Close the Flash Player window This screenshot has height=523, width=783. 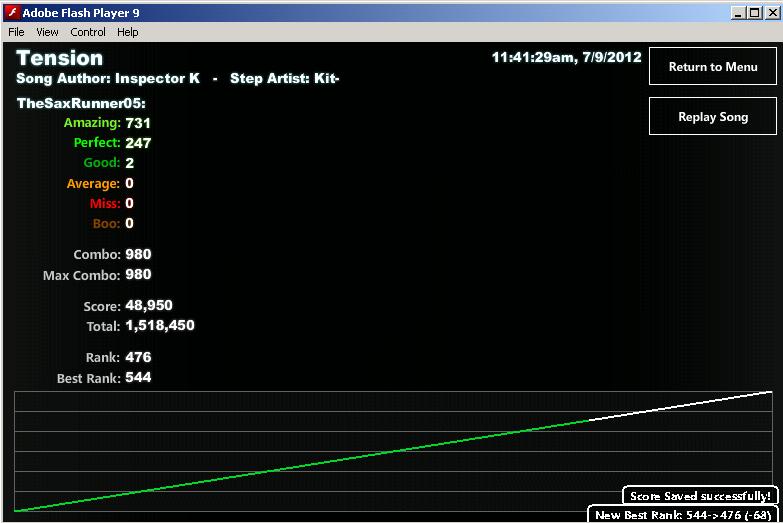pos(772,12)
